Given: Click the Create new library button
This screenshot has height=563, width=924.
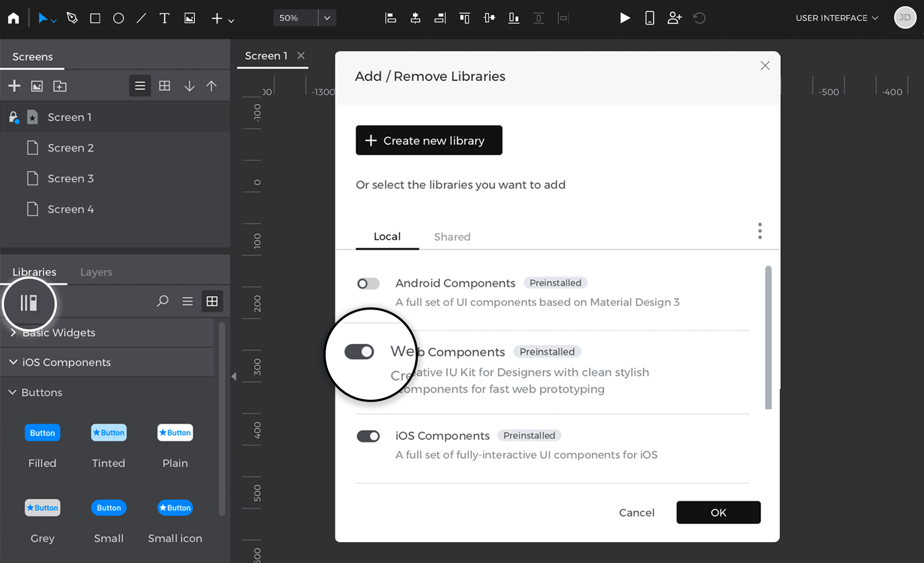Looking at the screenshot, I should point(429,140).
